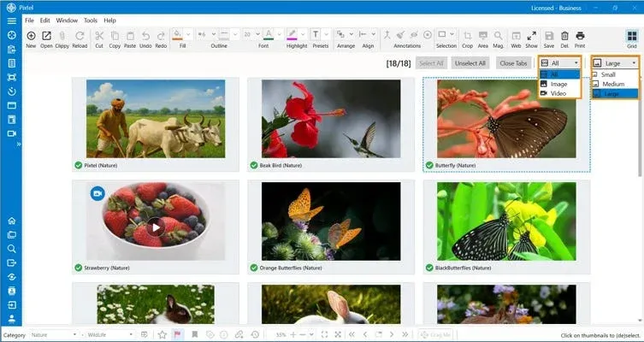Undo the last action
644x342 pixels.
[145, 36]
